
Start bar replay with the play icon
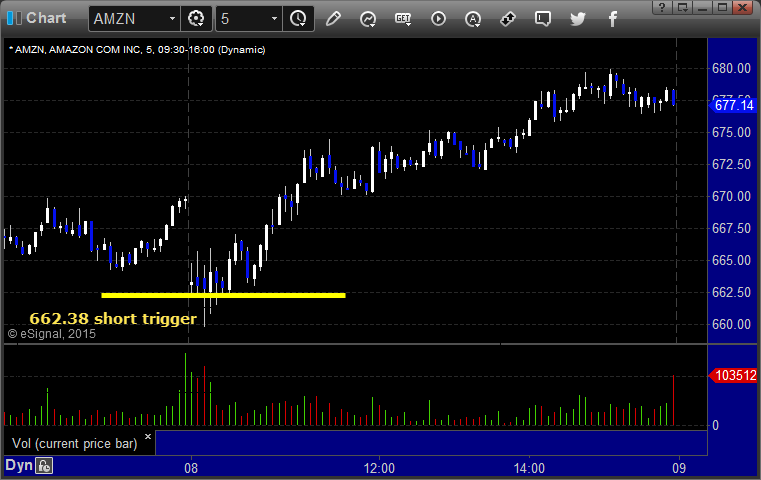(x=438, y=19)
